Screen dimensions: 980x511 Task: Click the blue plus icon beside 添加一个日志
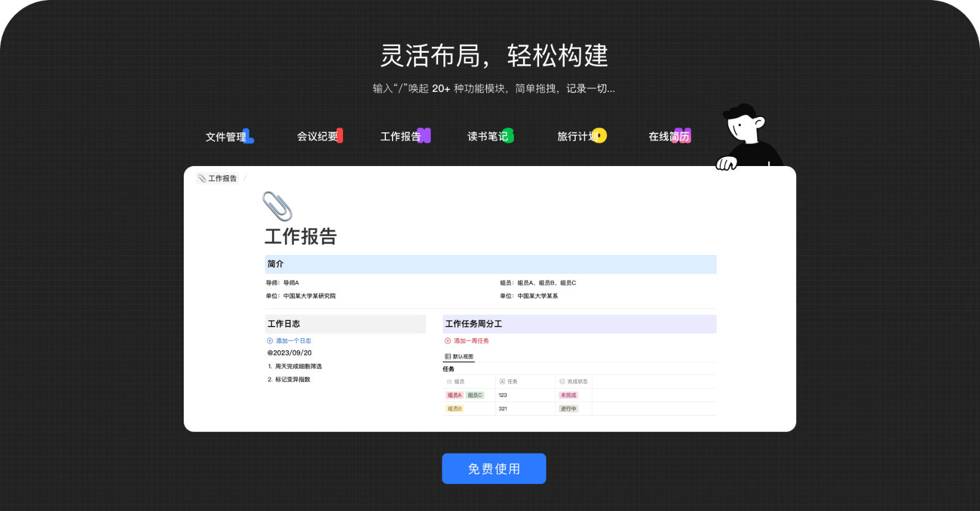tap(269, 341)
